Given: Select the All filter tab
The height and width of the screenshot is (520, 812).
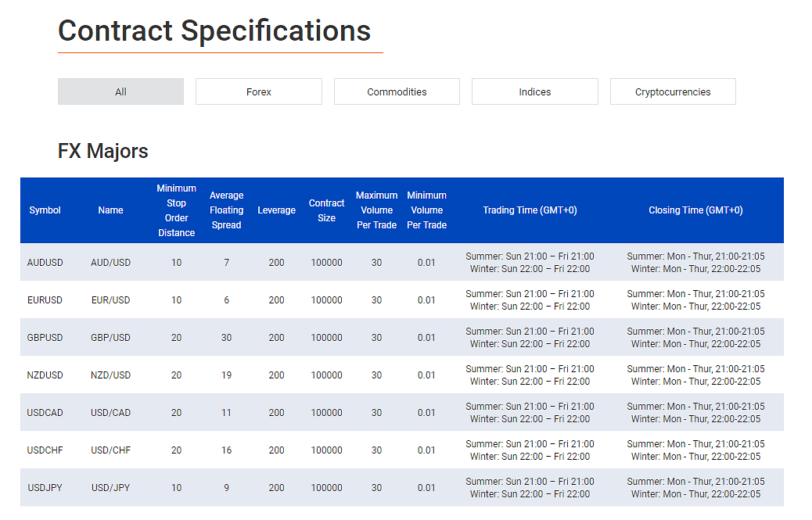Looking at the screenshot, I should click(x=120, y=91).
